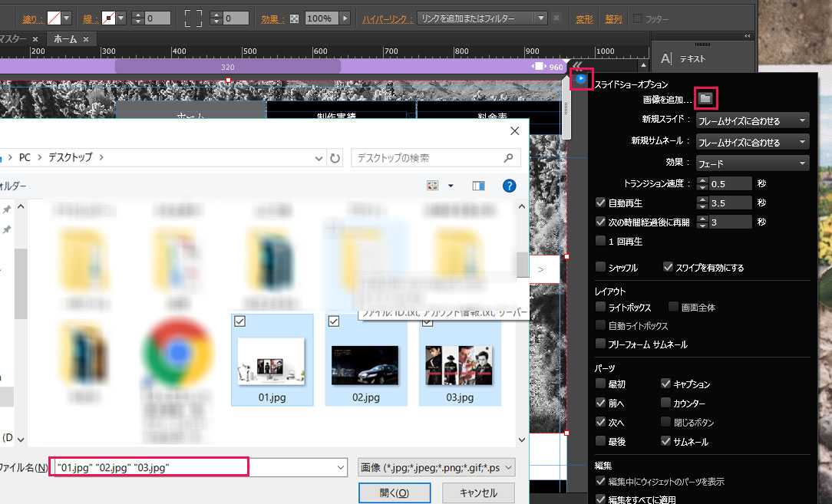Click the 自動再生 seconds stepper arrows
Screen dimensions: 832x504
[702, 203]
